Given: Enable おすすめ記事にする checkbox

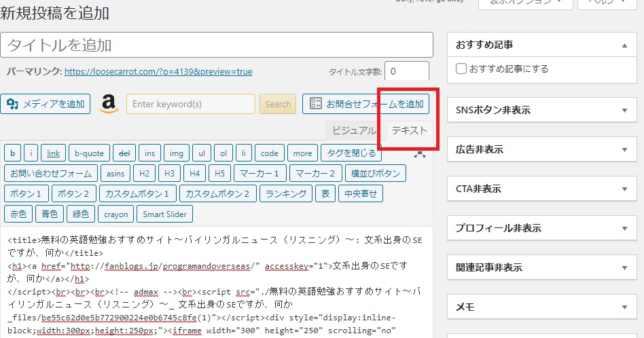Looking at the screenshot, I should [461, 69].
